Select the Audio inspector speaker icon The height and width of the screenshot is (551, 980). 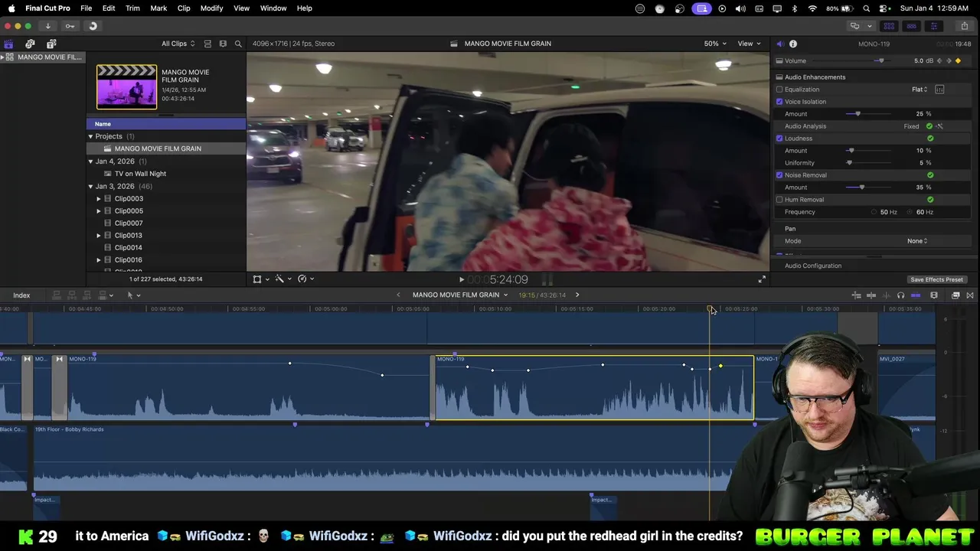point(779,44)
